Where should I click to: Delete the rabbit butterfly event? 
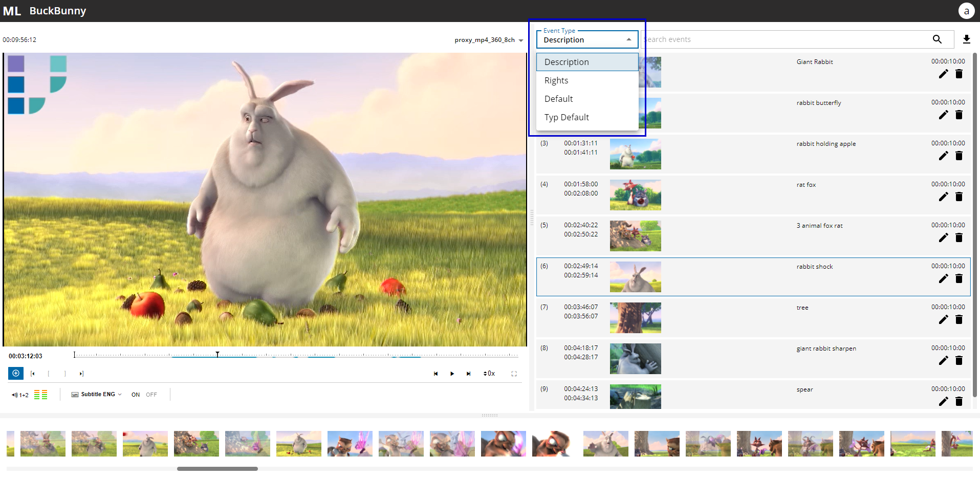tap(959, 115)
